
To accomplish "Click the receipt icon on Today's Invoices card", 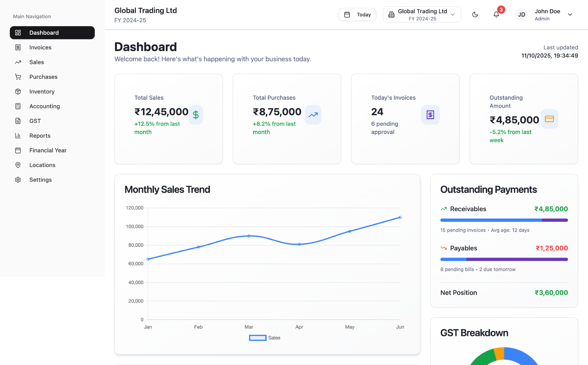I will [x=430, y=115].
